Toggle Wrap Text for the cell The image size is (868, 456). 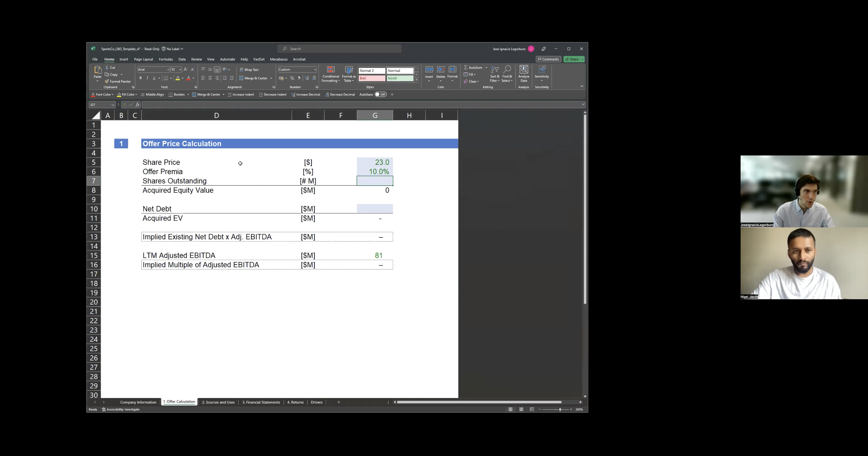click(249, 70)
